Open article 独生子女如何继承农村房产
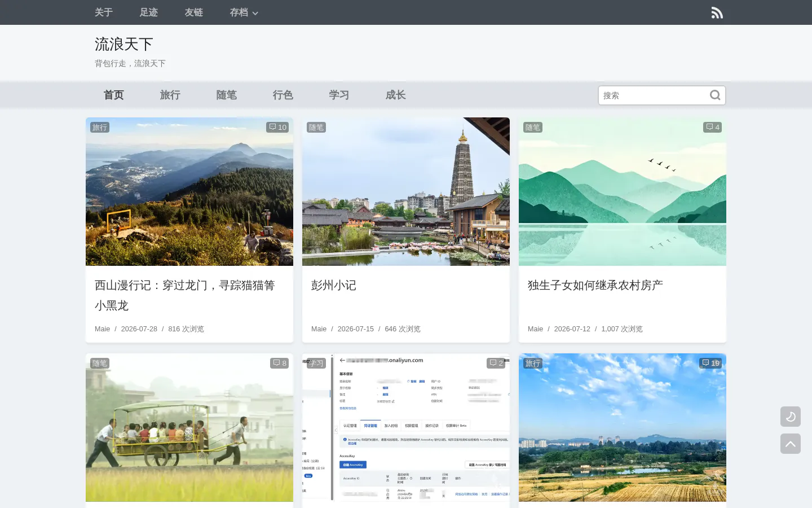 click(595, 285)
